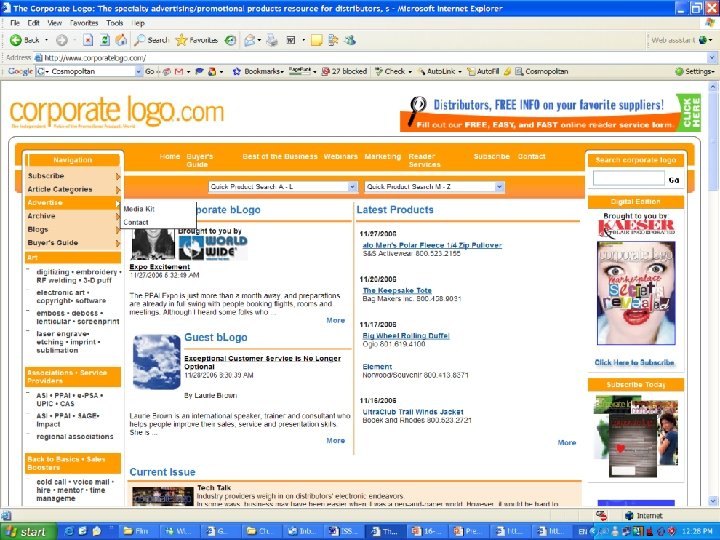Click the highlighter pen icon in Google toolbar
Screen dimensions: 720x540
(x=507, y=72)
